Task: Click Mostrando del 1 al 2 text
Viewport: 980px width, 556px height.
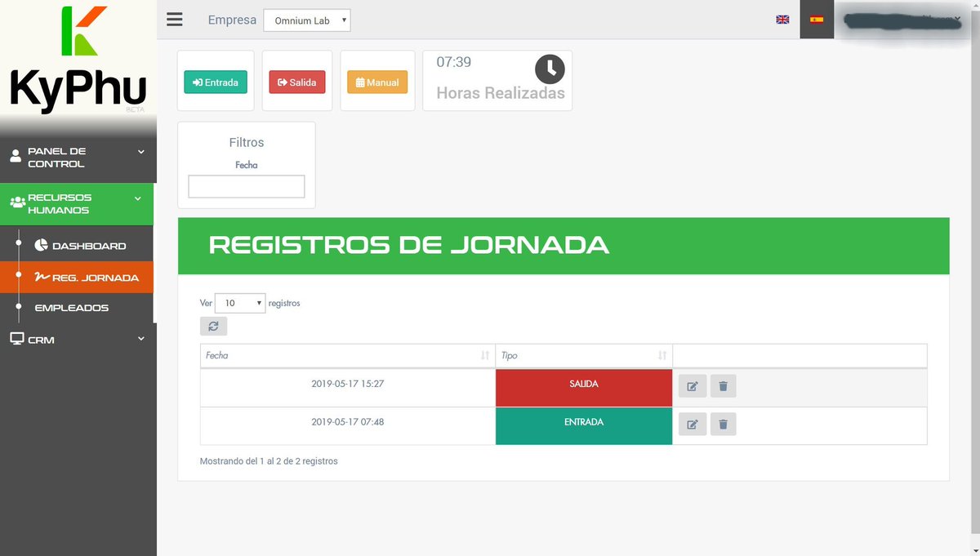Action: pyautogui.click(x=269, y=461)
